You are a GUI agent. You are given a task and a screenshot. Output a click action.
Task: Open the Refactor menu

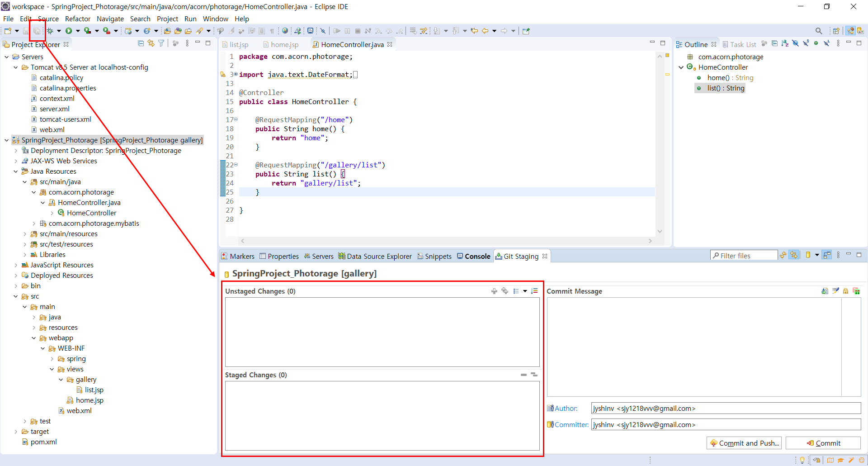click(x=78, y=19)
